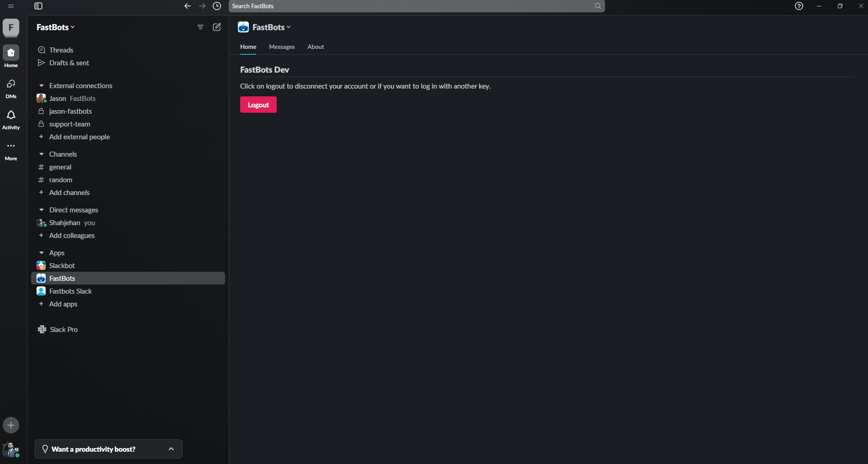
Task: Open the hamburger menu icon
Action: point(11,6)
